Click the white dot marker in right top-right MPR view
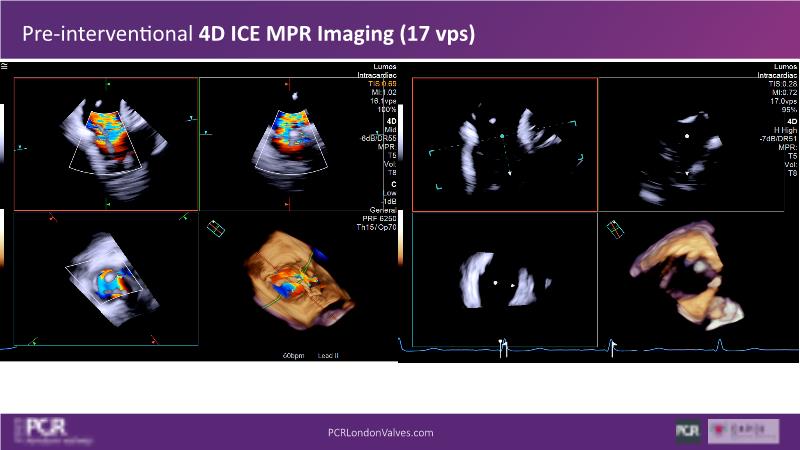Viewport: 800px width, 450px height. pos(687,134)
